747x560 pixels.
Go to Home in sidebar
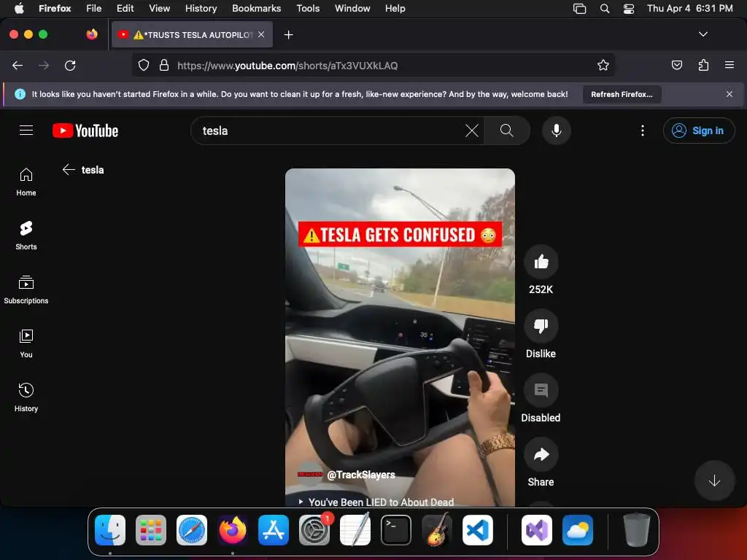[x=26, y=182]
